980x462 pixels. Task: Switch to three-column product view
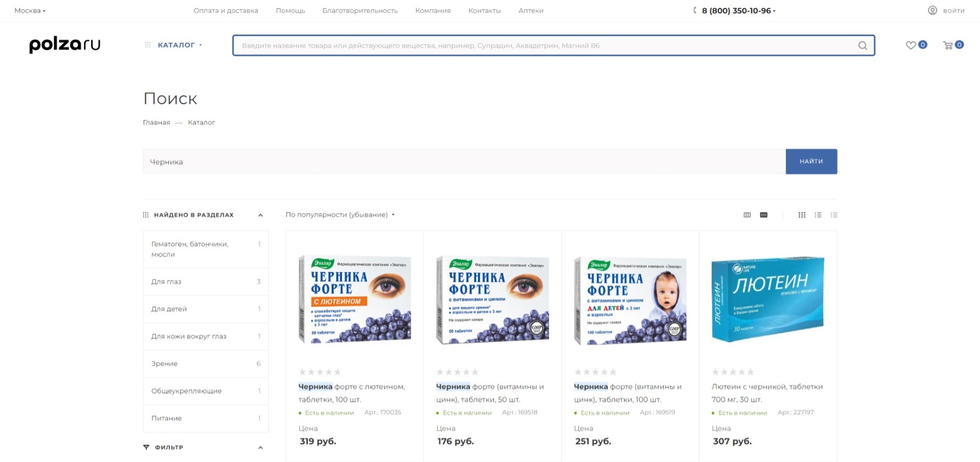click(747, 215)
